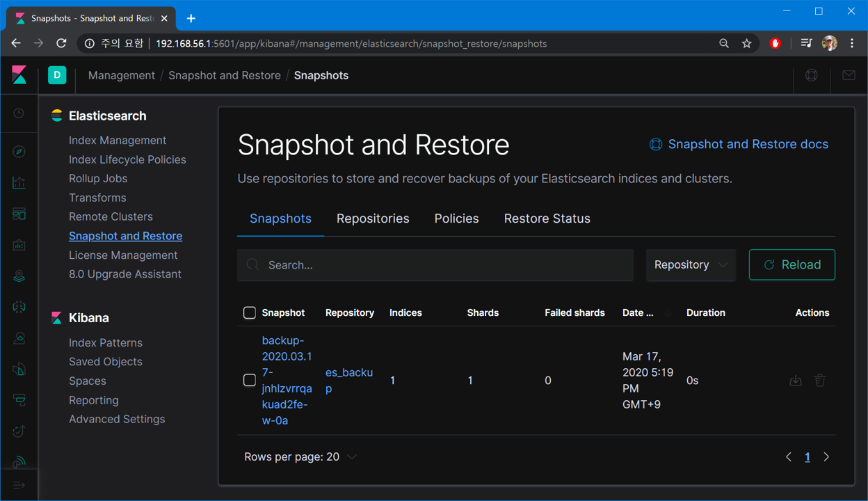Open Rollup Jobs menu item
Screen dimensions: 868x501
click(x=98, y=178)
